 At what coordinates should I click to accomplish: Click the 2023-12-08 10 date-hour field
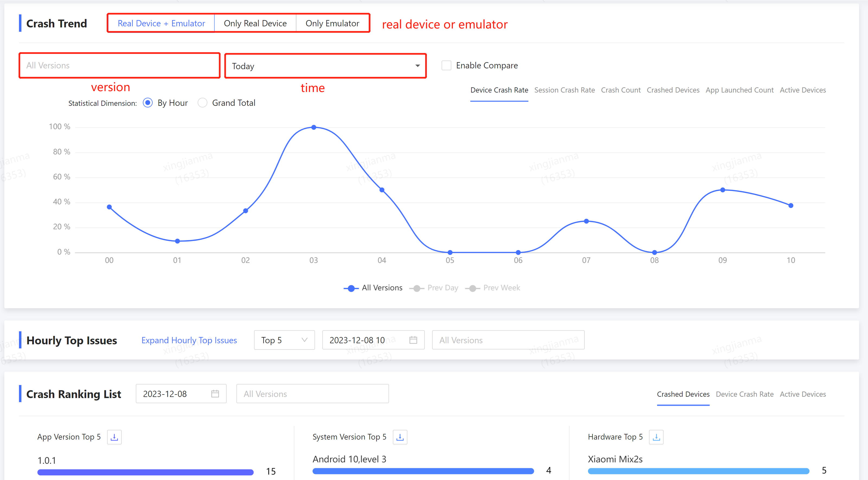click(373, 340)
